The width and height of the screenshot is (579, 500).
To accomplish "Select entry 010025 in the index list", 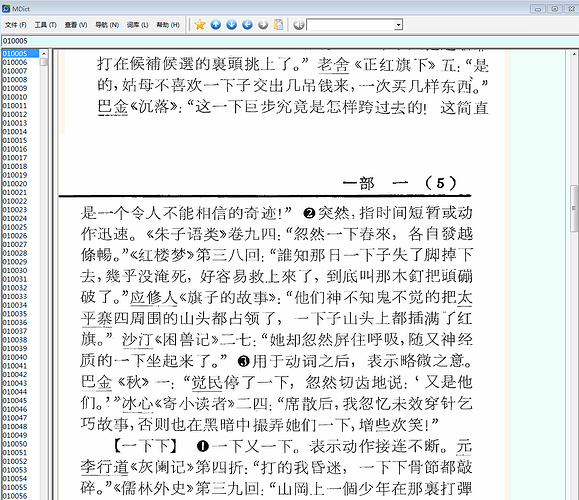I will tap(15, 227).
